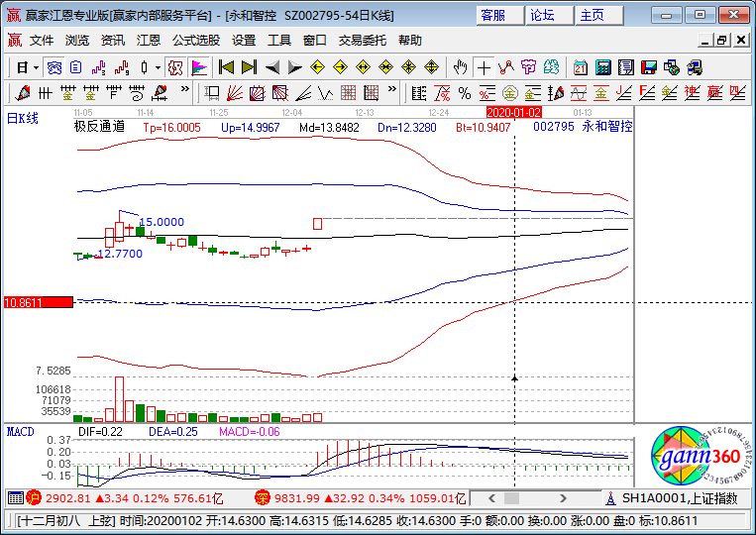Jump to the first bar
The image size is (756, 535).
click(226, 67)
